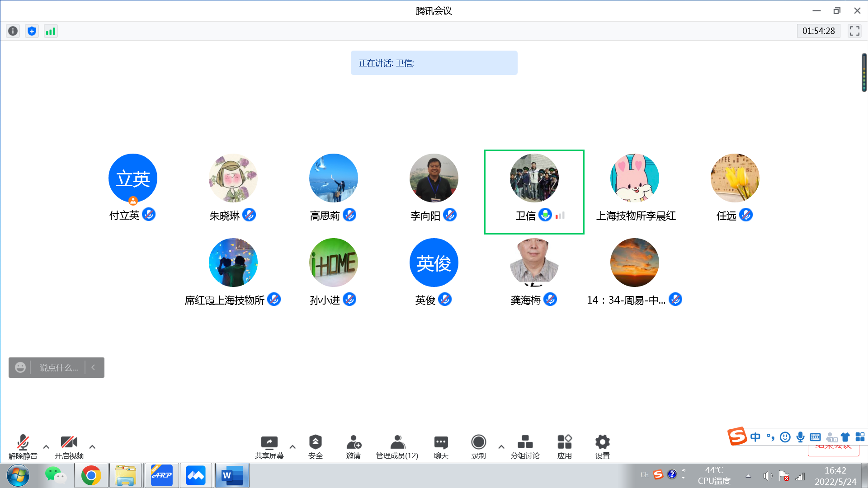Screen dimensions: 868x488
Task: Click muted mic icon beside 高思莉
Action: tap(349, 215)
